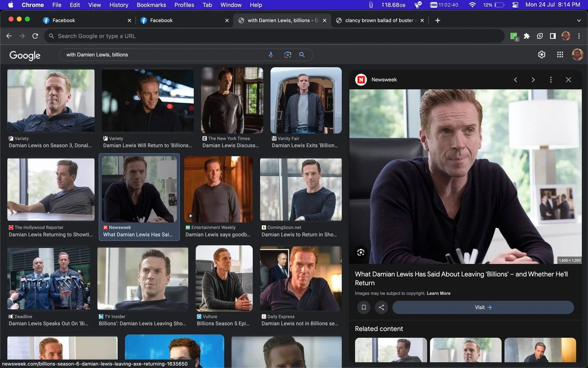The image size is (588, 368).
Task: Search inside image with lens overlay icon
Action: coord(361,252)
